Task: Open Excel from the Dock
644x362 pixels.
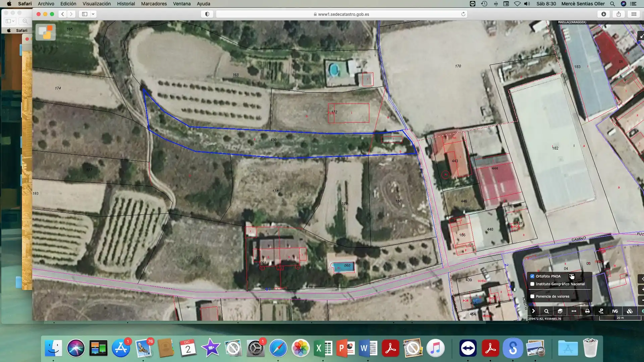Action: (323, 348)
